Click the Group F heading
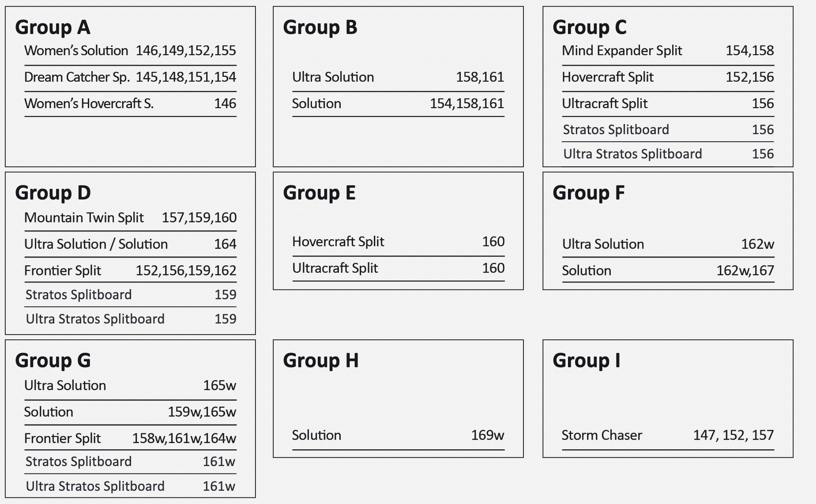 (x=589, y=193)
